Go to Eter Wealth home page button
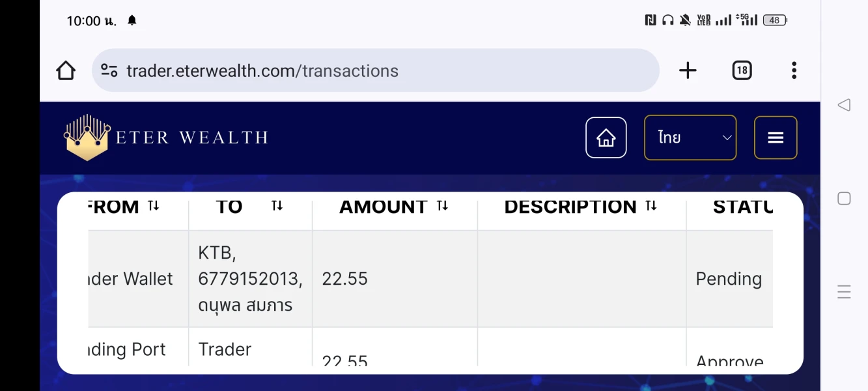 pyautogui.click(x=606, y=138)
